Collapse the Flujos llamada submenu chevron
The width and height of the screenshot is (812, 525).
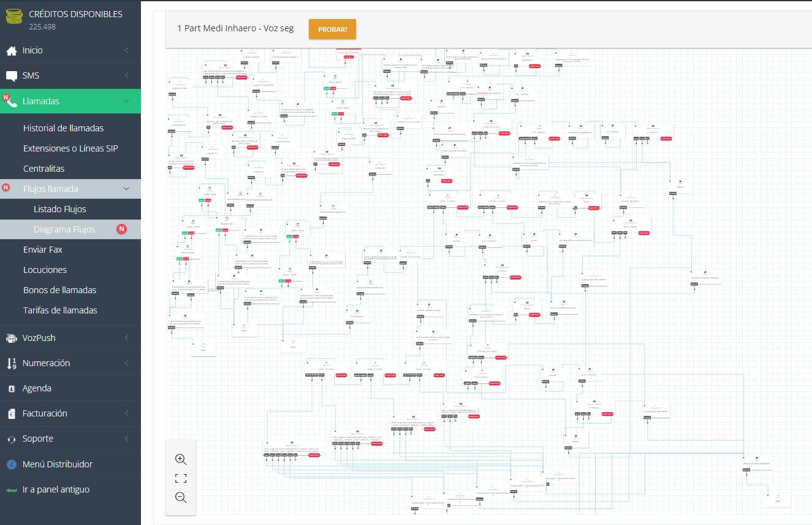[x=126, y=189]
